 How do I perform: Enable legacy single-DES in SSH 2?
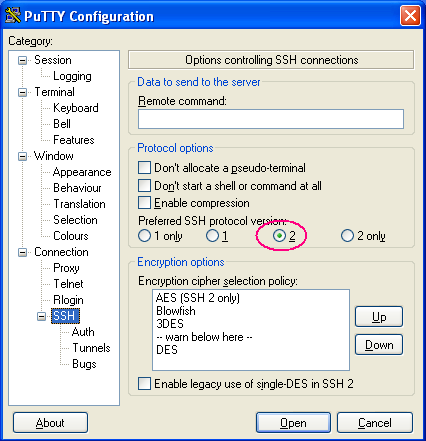[x=144, y=384]
